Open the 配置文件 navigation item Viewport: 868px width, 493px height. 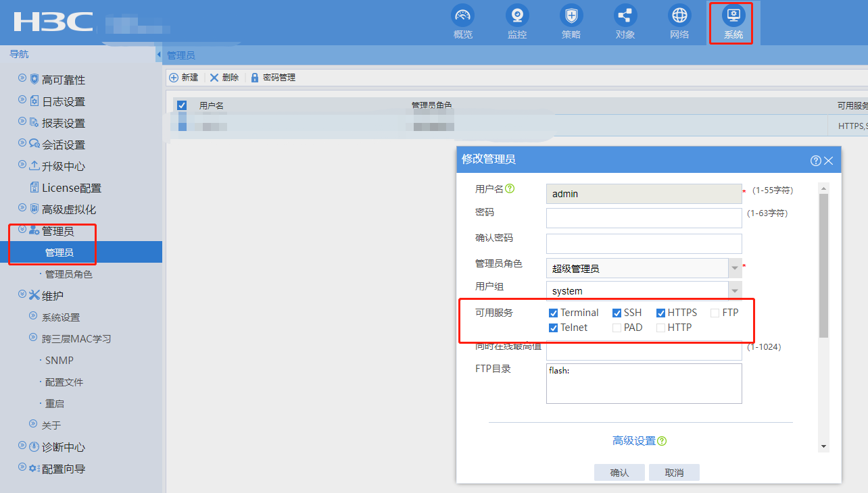[x=64, y=382]
